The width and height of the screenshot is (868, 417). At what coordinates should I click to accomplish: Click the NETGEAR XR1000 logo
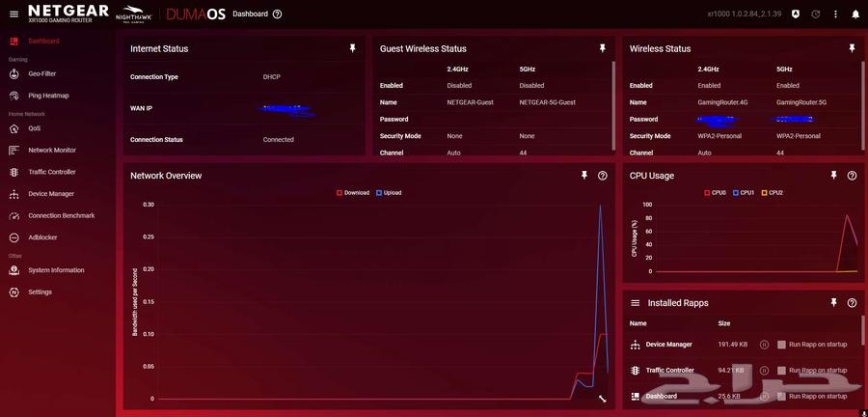(68, 14)
